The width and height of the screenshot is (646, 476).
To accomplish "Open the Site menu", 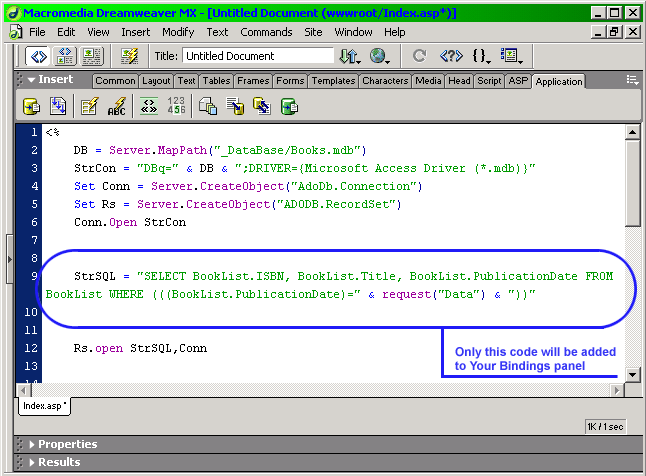I will (x=313, y=32).
